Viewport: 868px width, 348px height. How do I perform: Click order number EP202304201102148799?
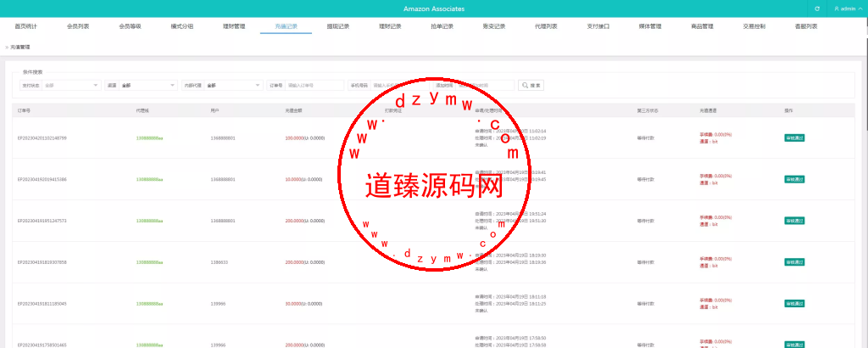coord(42,138)
